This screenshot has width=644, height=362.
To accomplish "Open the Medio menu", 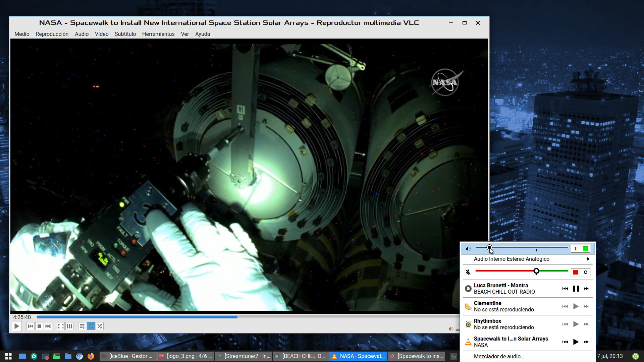I will click(22, 34).
